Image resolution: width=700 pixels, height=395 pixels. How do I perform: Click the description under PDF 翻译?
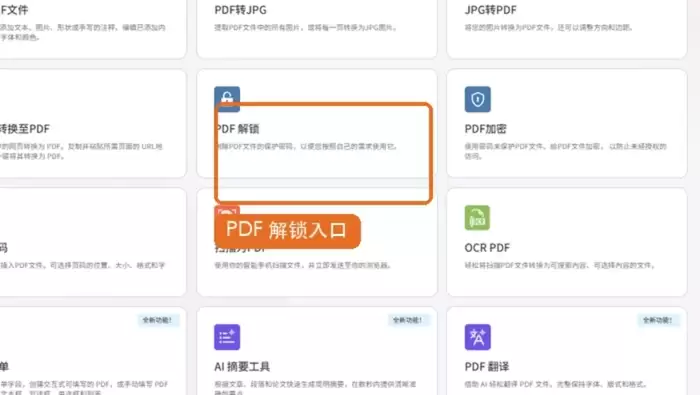pyautogui.click(x=555, y=384)
